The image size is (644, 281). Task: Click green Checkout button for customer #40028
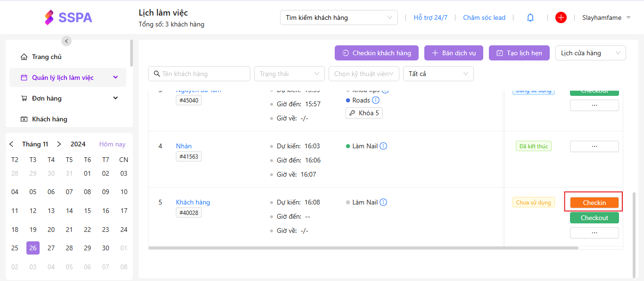click(594, 218)
